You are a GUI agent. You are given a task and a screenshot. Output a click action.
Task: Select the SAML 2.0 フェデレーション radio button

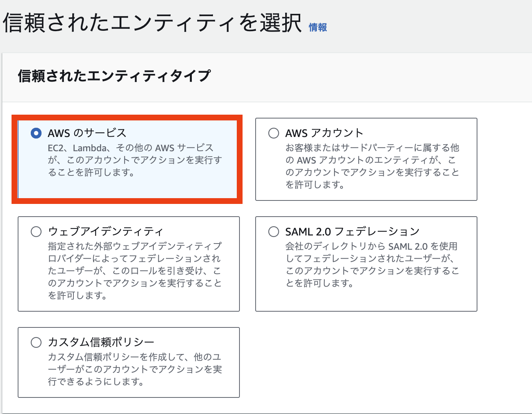click(x=273, y=232)
